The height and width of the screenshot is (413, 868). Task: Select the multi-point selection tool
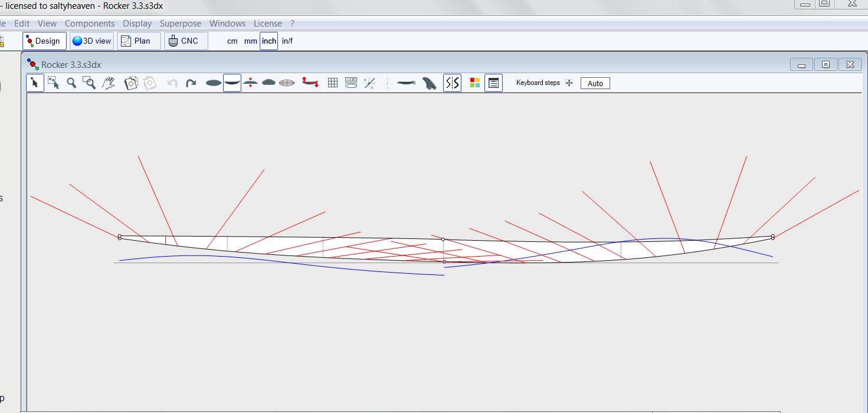[53, 83]
